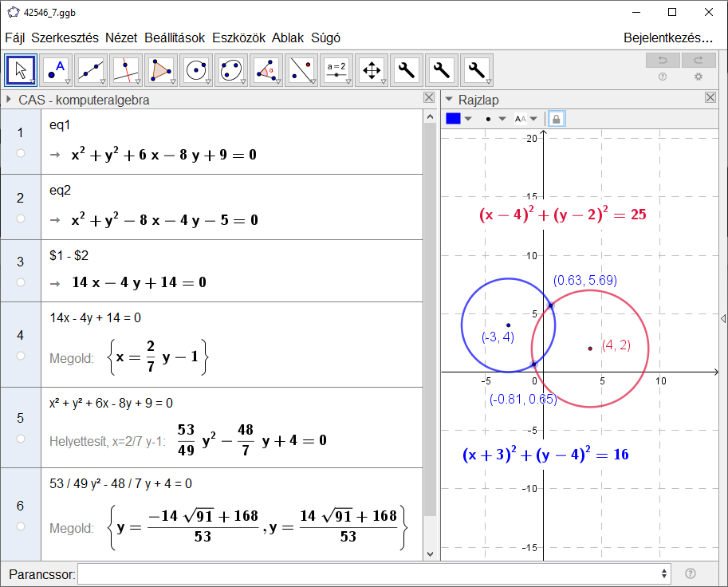Image resolution: width=728 pixels, height=587 pixels.
Task: Open the Eszközök menu
Action: pyautogui.click(x=239, y=37)
